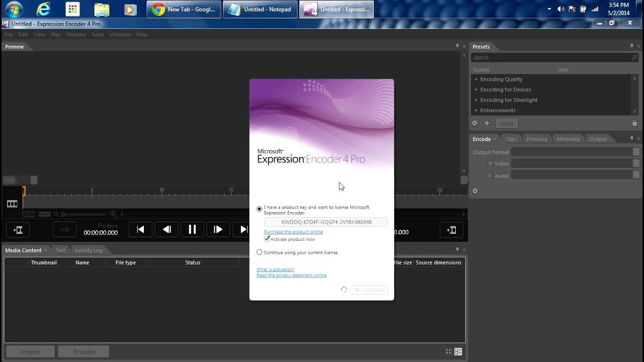Viewport: 644px width, 362px height.
Task: Select 'Continue using your current license'
Action: 260,252
